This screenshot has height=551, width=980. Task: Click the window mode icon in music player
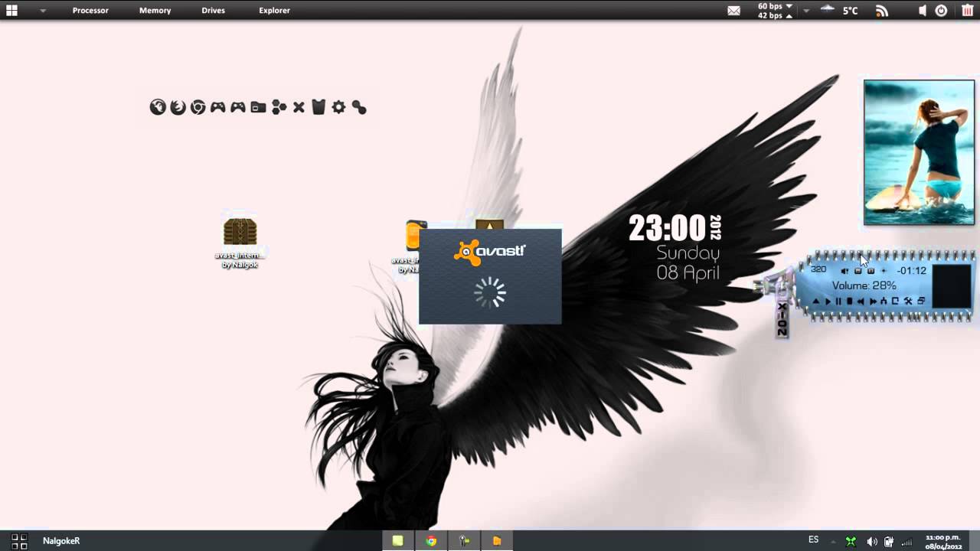[921, 302]
